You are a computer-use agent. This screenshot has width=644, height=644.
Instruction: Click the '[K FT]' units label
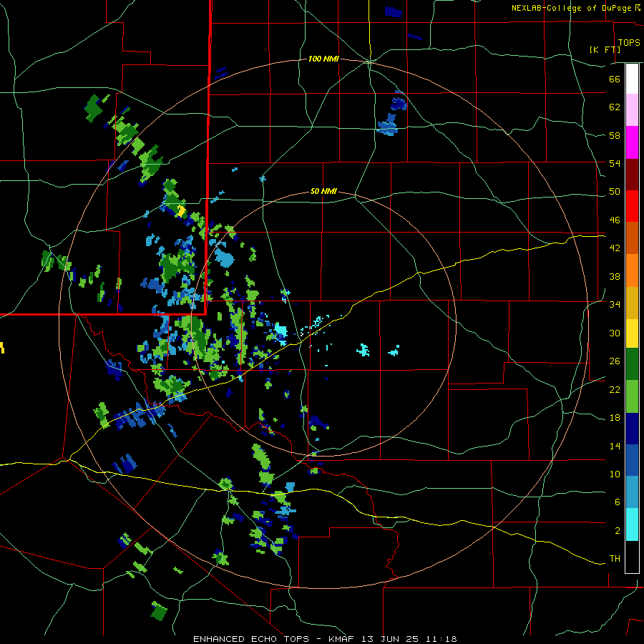click(605, 49)
